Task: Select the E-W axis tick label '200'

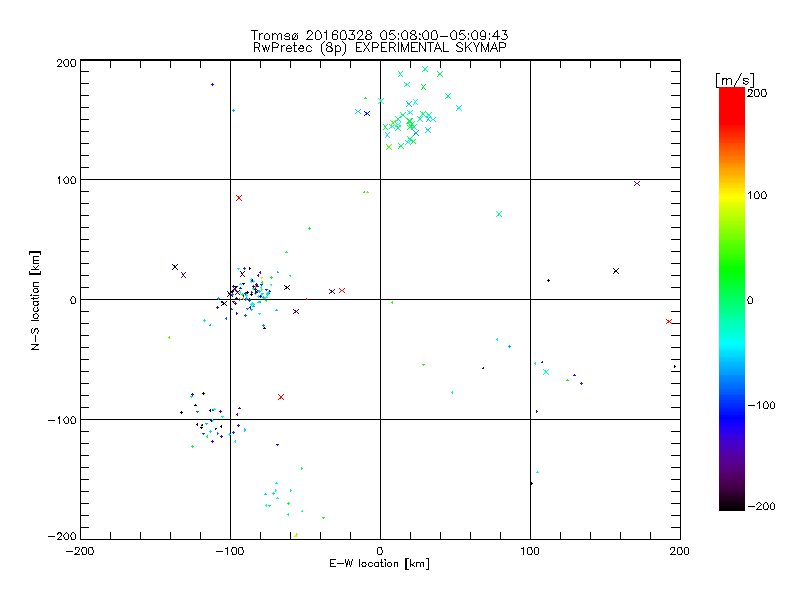Action: coord(680,551)
